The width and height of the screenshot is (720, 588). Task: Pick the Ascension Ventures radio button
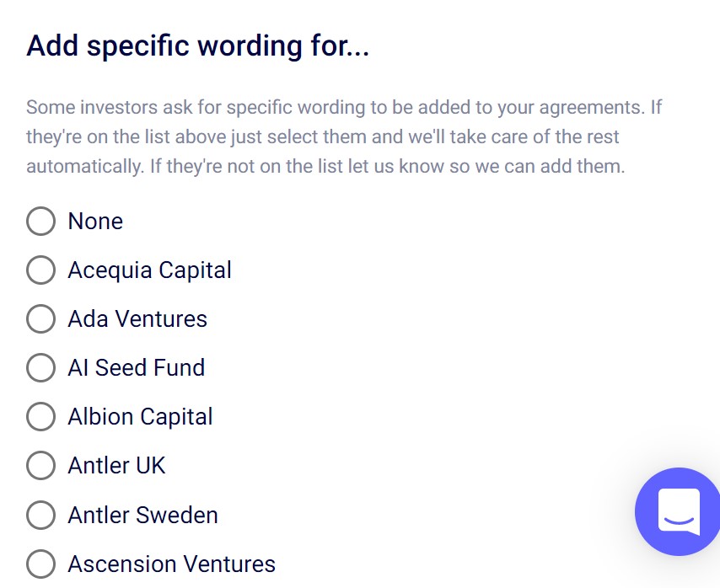[40, 564]
